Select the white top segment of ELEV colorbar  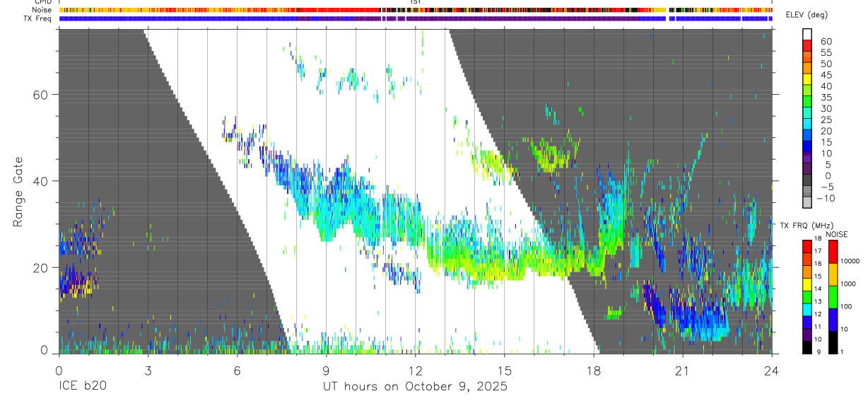(809, 33)
